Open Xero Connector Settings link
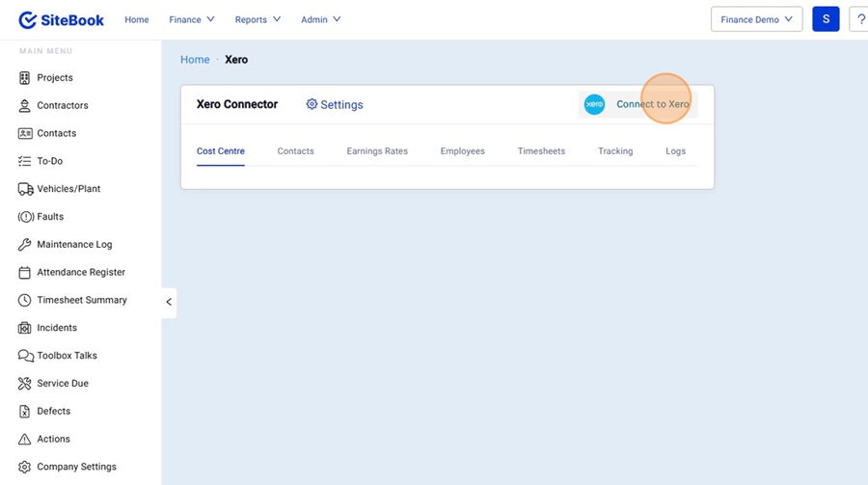 coord(335,105)
